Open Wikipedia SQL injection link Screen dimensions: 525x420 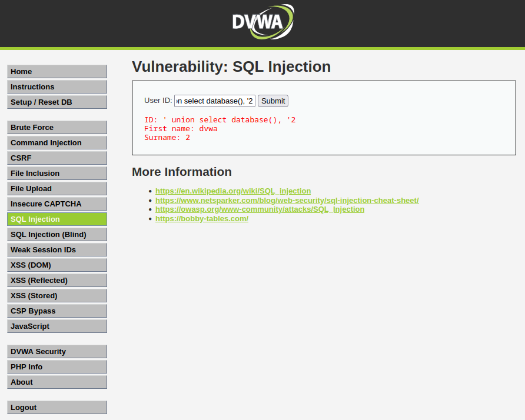(233, 191)
